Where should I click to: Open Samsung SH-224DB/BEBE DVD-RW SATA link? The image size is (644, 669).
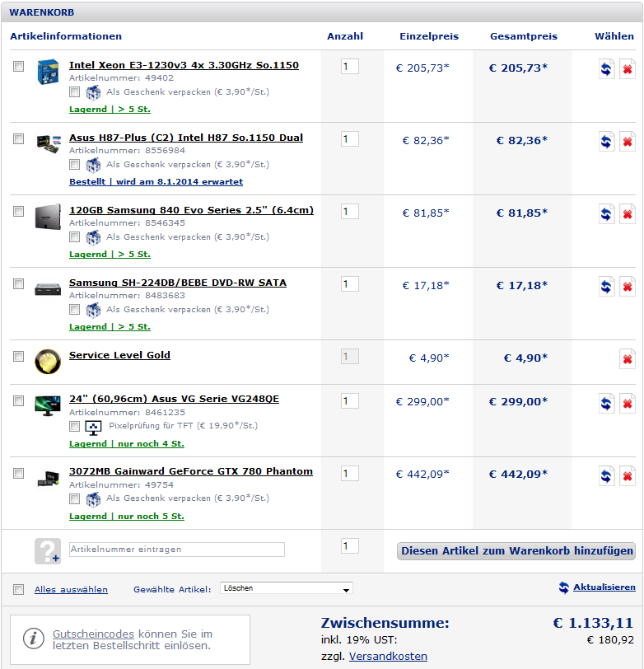(x=178, y=283)
